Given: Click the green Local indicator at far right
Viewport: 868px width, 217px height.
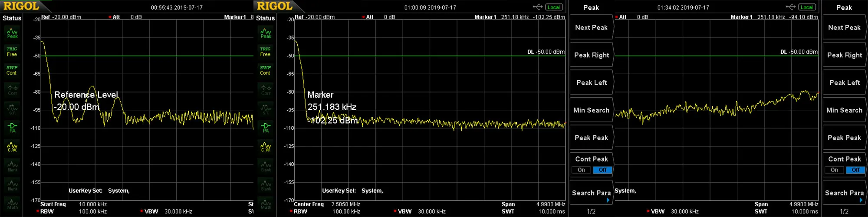Looking at the screenshot, I should (806, 7).
